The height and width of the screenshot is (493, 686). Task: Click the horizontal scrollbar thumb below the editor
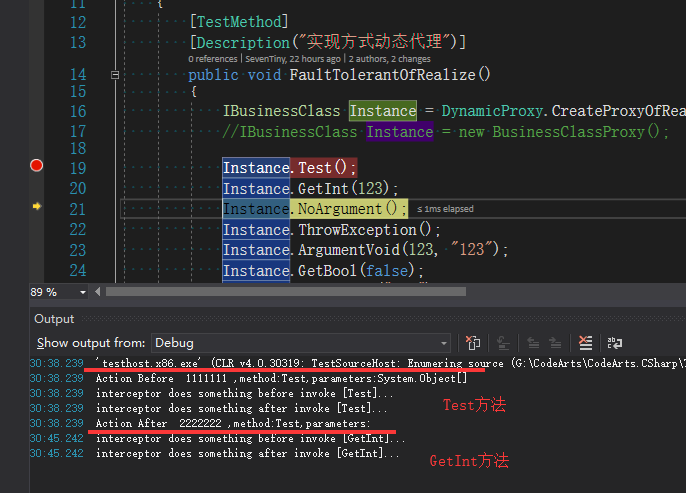[286, 292]
